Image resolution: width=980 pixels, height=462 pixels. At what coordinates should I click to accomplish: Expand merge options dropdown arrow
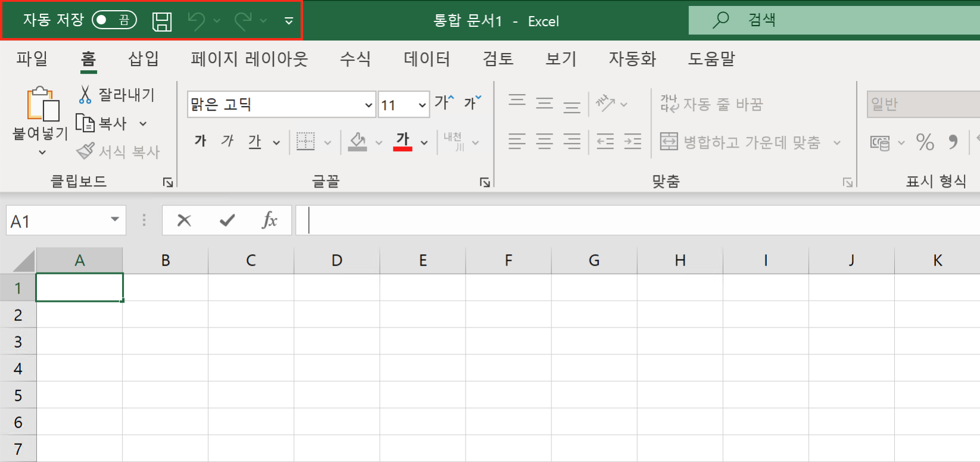(837, 142)
